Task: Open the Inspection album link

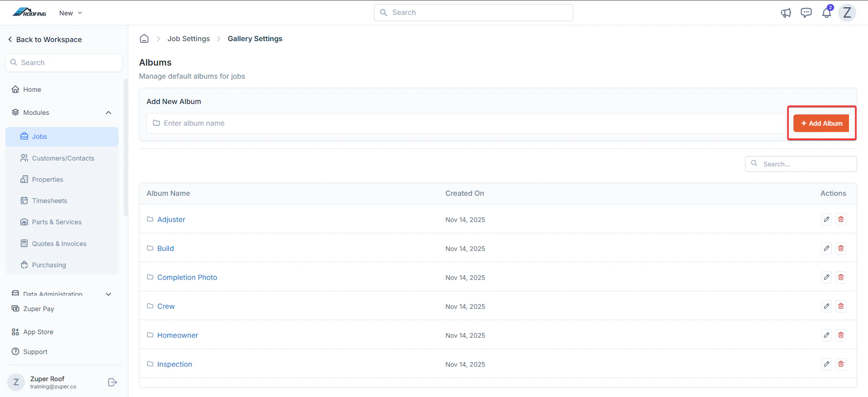Action: 175,364
